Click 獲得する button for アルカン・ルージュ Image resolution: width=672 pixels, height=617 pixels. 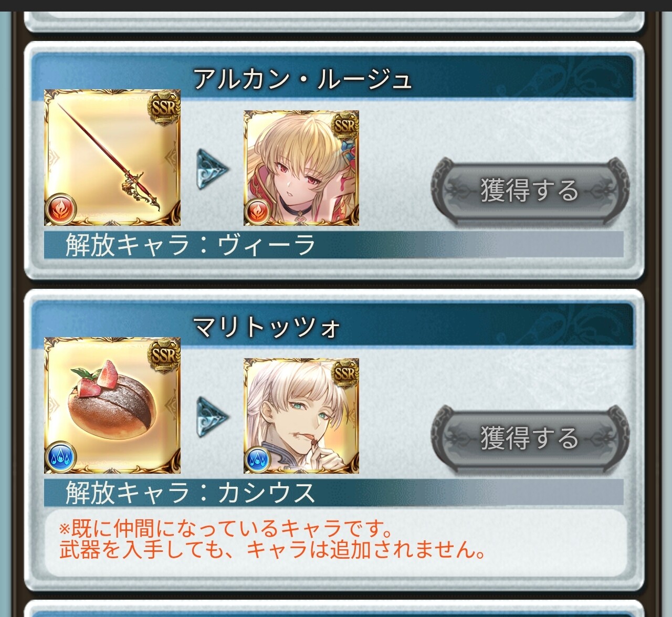(x=530, y=189)
